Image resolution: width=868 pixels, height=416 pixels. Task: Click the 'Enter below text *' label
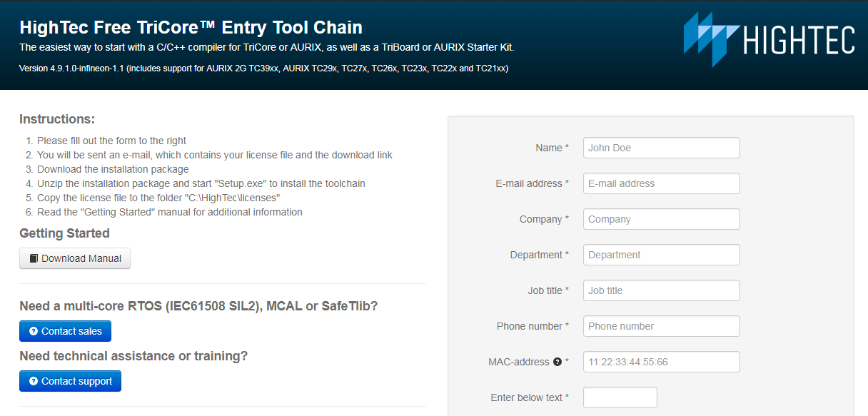pyautogui.click(x=530, y=397)
